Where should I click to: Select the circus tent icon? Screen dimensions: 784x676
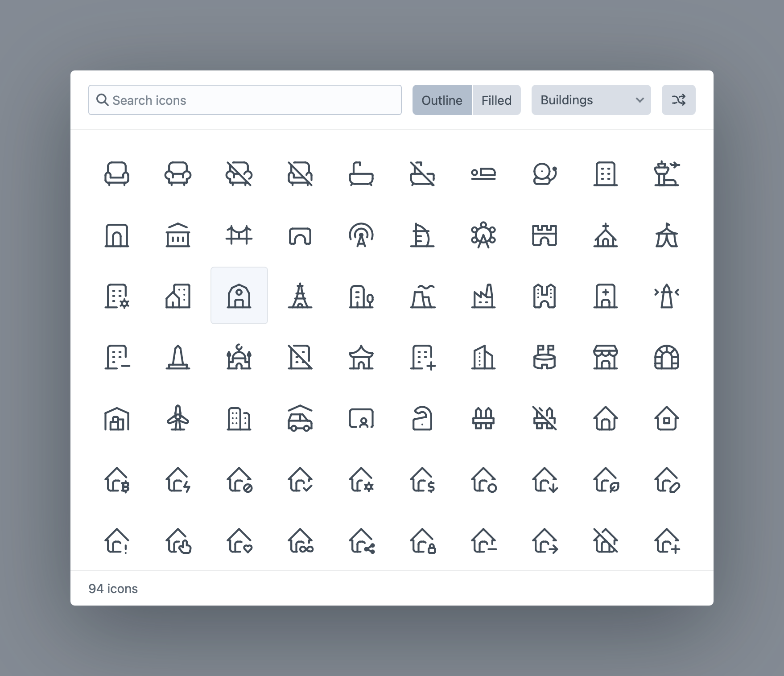coord(667,235)
